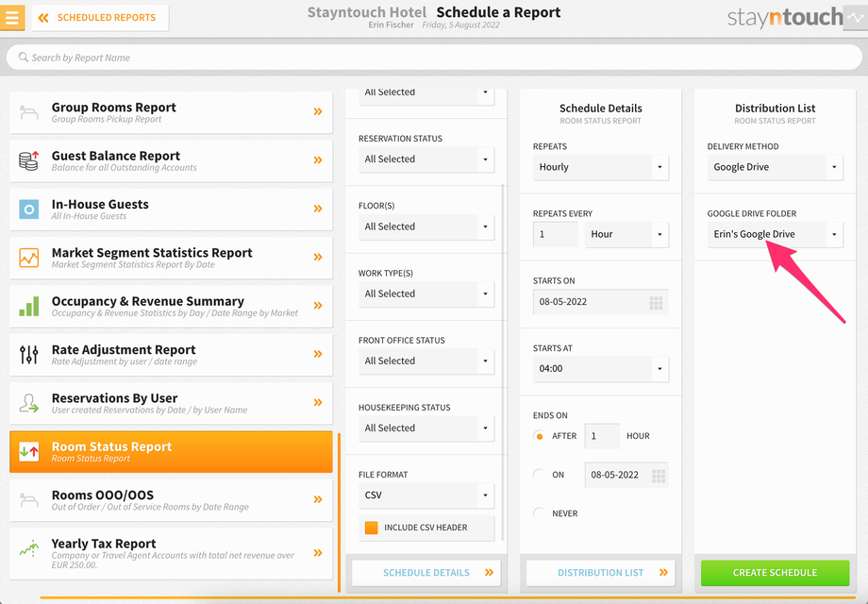
Task: Click the Occupancy & Revenue bar chart icon
Action: click(29, 306)
